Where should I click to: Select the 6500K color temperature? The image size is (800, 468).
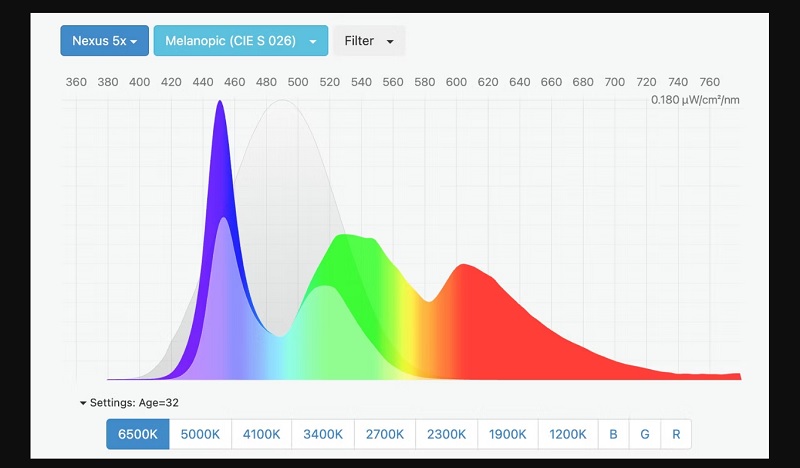[138, 434]
